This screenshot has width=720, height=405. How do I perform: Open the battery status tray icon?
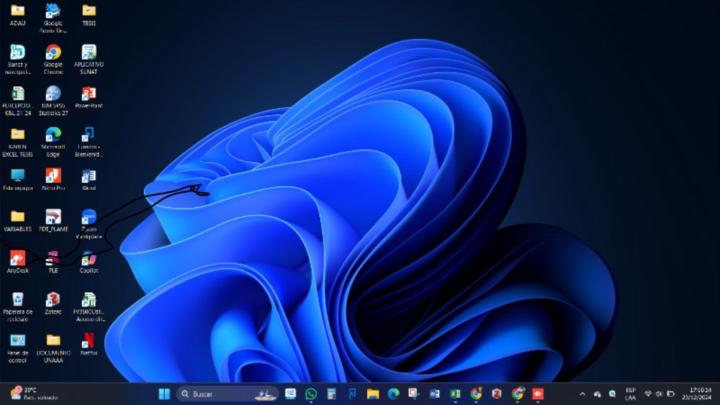(670, 394)
